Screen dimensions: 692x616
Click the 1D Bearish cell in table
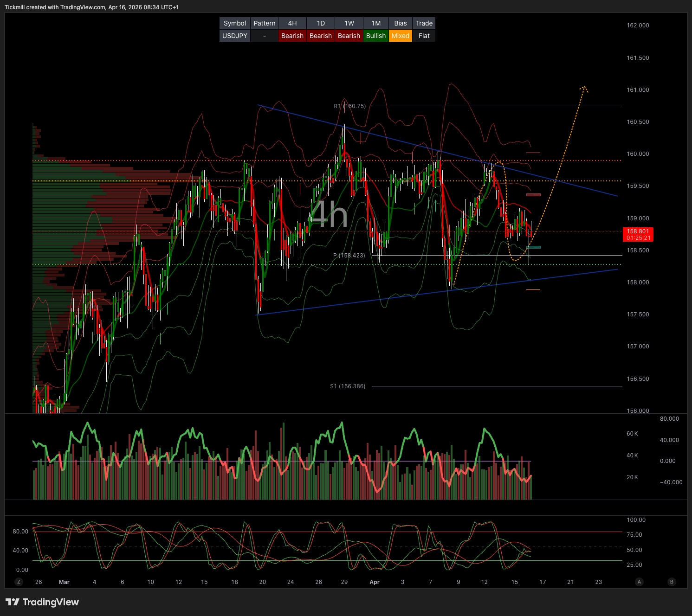(x=321, y=36)
